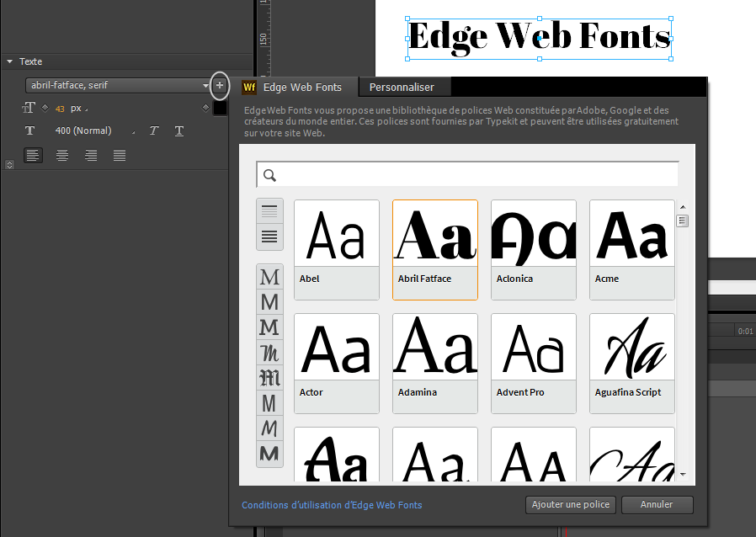
Task: Switch to the Personnaliser tab
Action: 404,88
